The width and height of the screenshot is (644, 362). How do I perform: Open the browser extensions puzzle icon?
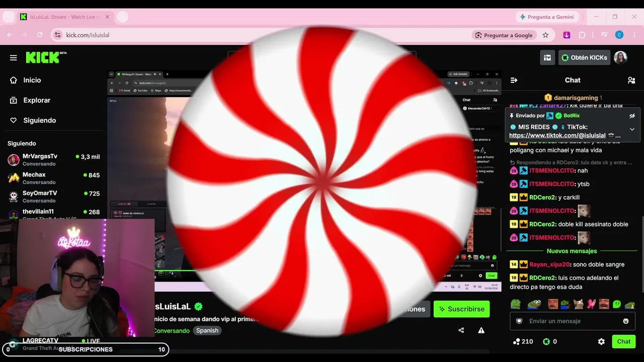[582, 35]
